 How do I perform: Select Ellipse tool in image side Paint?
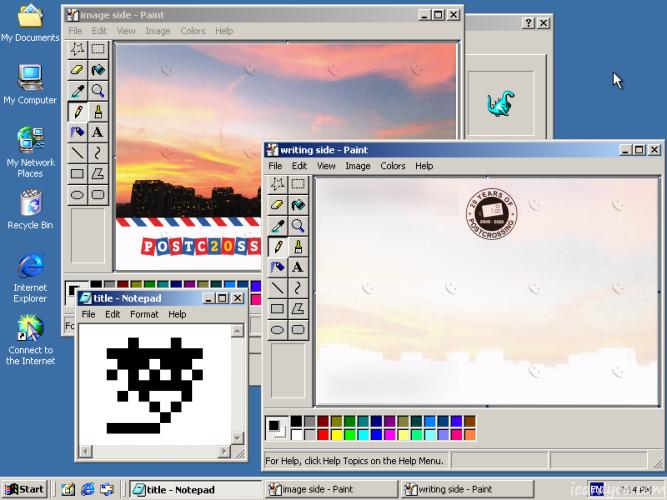77,194
